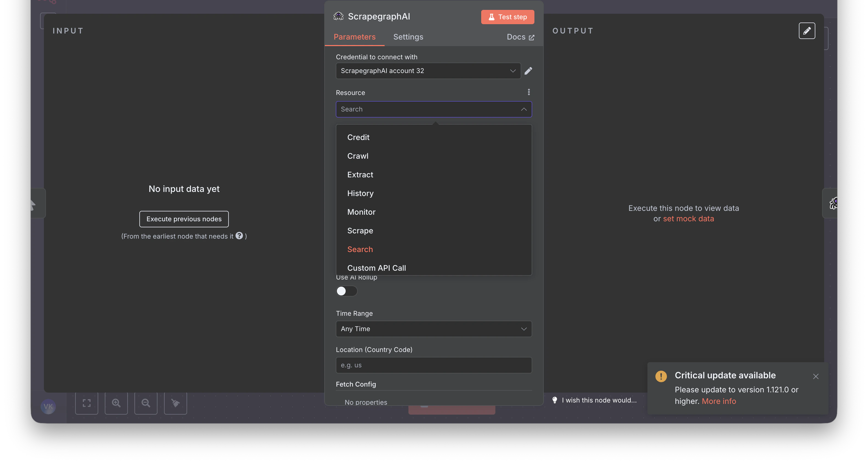Switch to the Settings tab
868x464 pixels.
(408, 37)
